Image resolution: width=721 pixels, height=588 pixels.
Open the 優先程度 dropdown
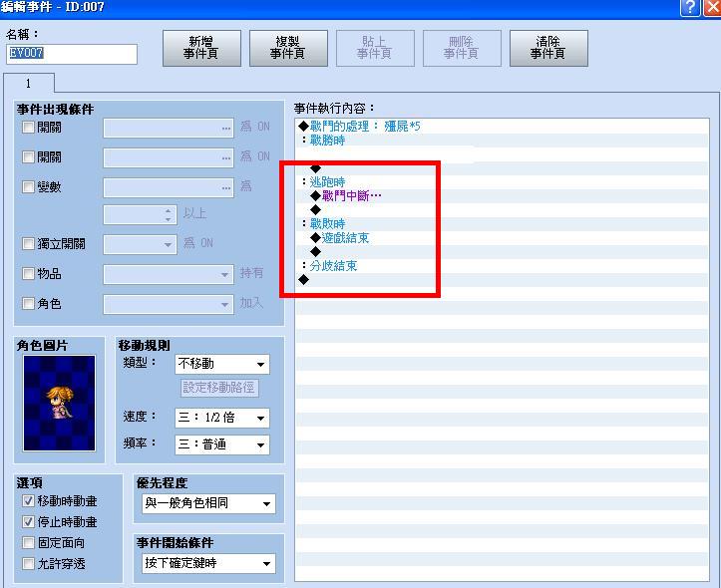click(208, 503)
